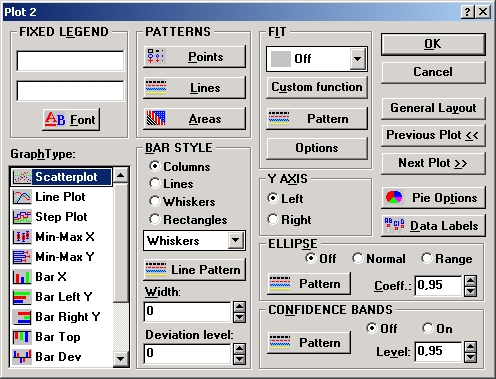
Task: Expand the Whiskers dropdown
Action: (236, 240)
